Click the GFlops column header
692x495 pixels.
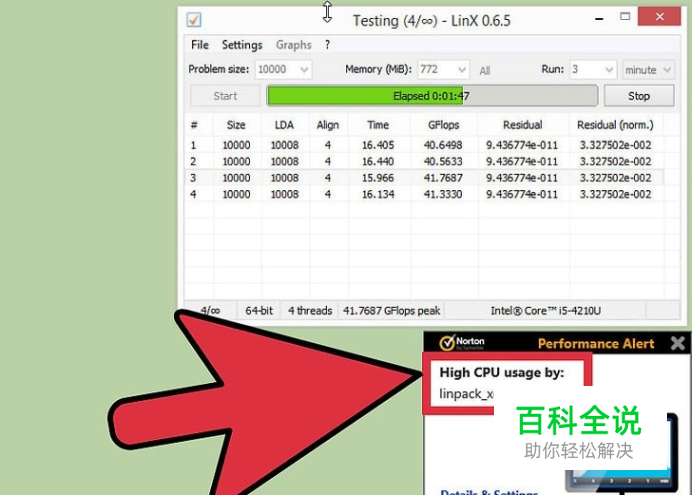(x=444, y=125)
